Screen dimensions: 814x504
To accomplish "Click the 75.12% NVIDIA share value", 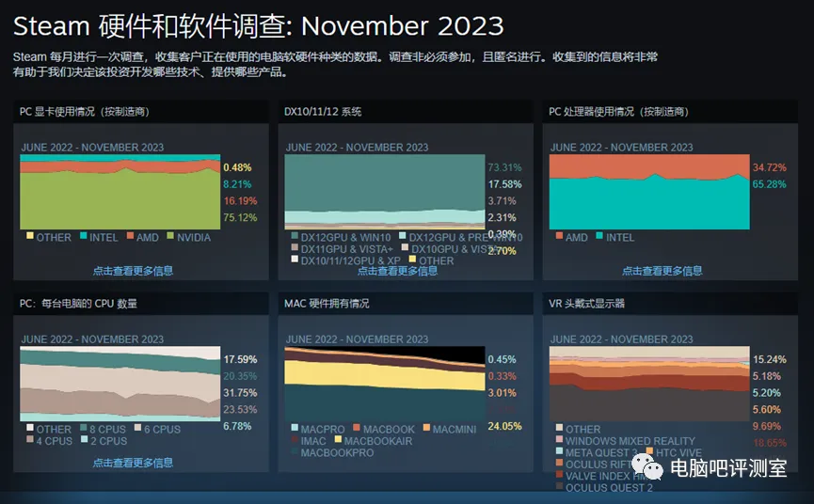I will point(240,217).
